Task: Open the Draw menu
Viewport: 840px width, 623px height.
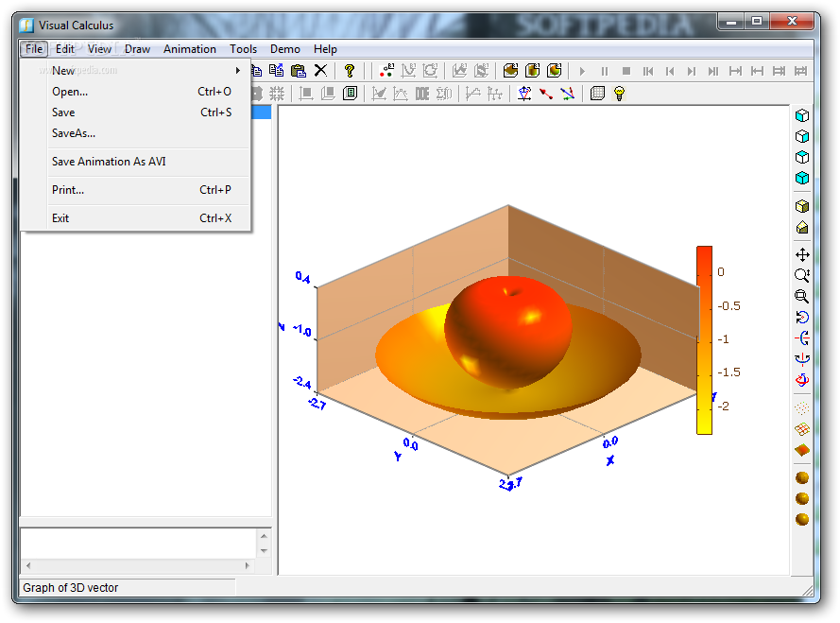Action: 137,49
